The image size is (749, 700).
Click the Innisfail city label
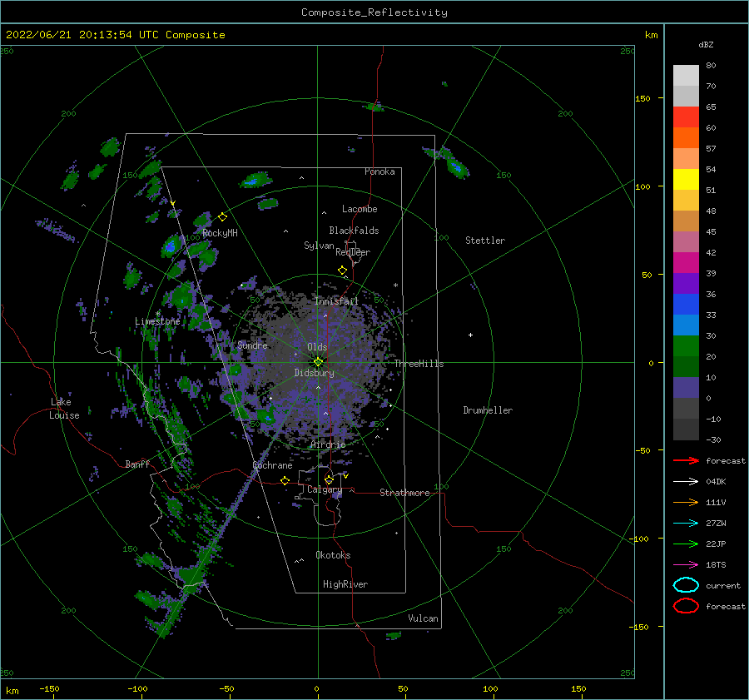[337, 301]
